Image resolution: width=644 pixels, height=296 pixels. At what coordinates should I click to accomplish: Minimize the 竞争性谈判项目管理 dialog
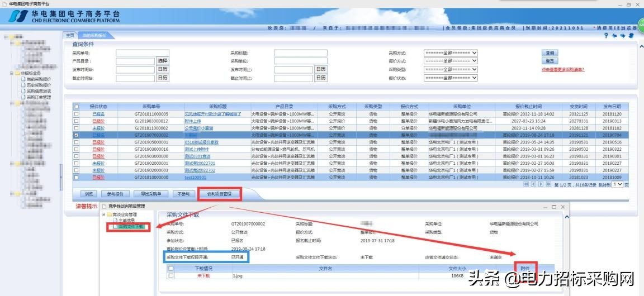(x=546, y=207)
